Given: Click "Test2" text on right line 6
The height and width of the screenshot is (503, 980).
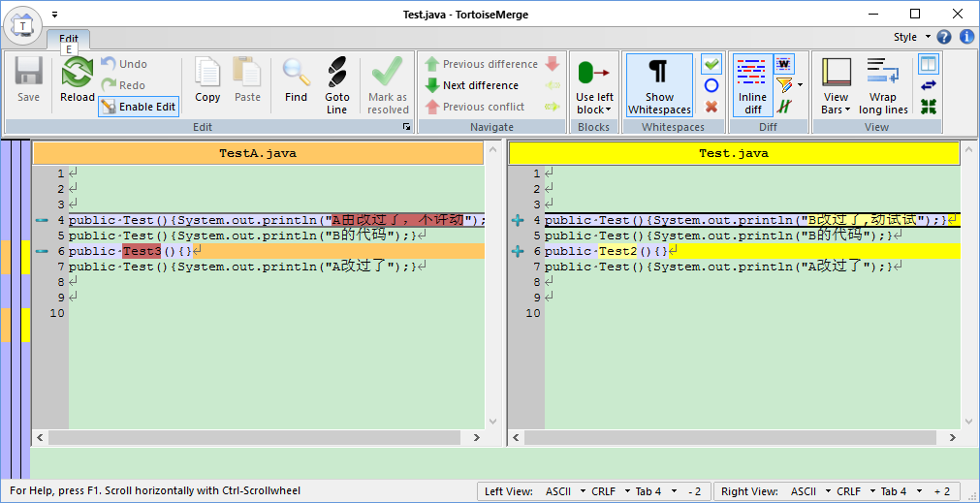Looking at the screenshot, I should (x=617, y=251).
